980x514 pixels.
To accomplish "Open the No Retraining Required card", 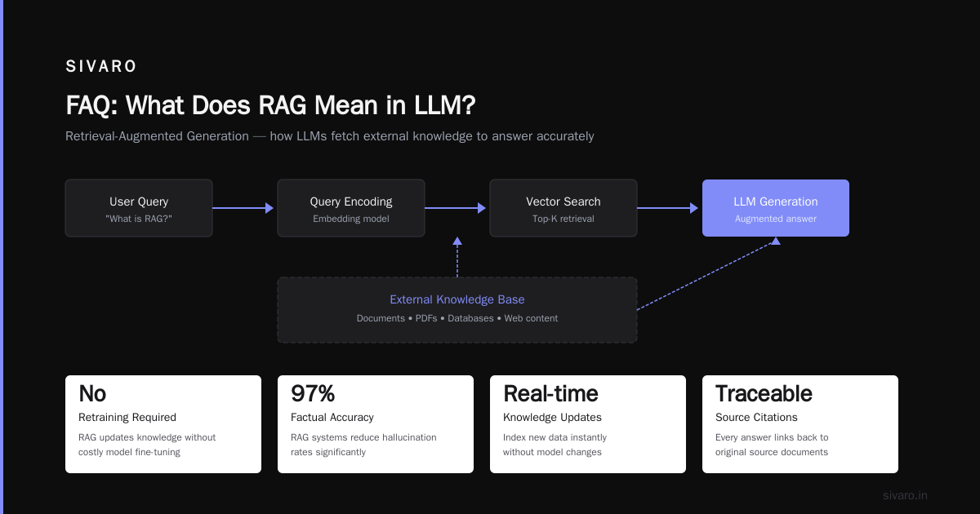I will point(163,424).
